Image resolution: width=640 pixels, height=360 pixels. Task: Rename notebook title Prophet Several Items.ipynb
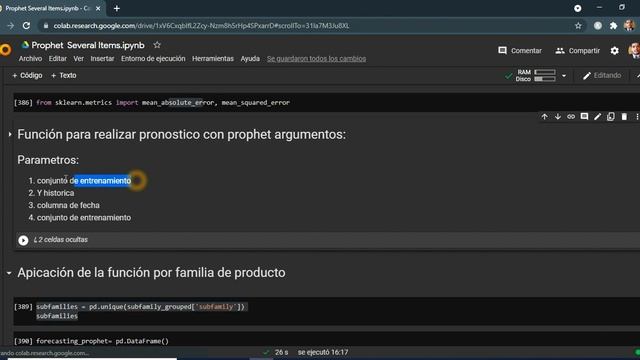pyautogui.click(x=88, y=45)
